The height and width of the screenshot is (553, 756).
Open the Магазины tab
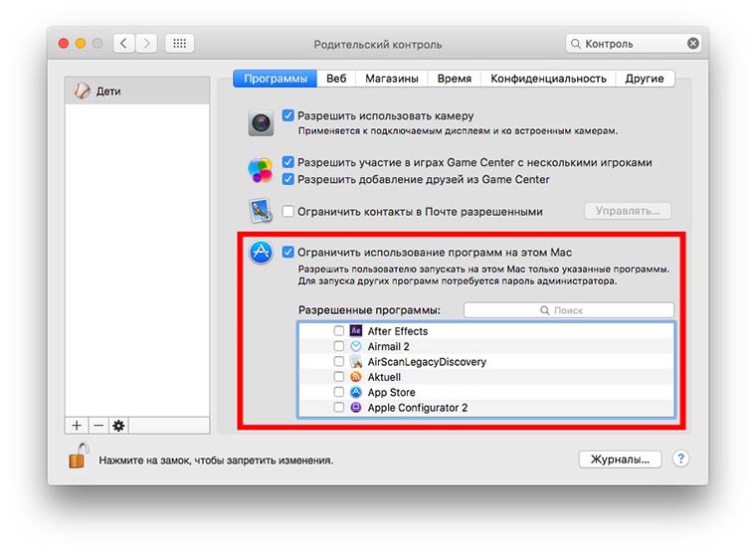392,79
